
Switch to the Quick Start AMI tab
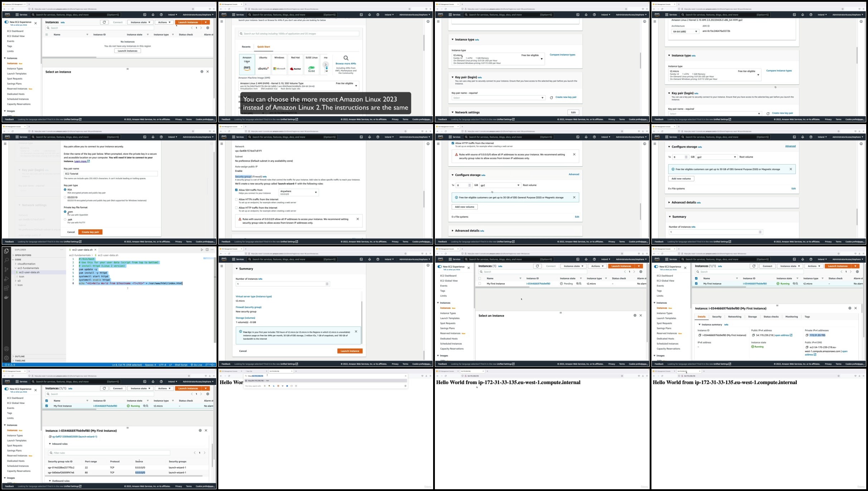(x=263, y=47)
